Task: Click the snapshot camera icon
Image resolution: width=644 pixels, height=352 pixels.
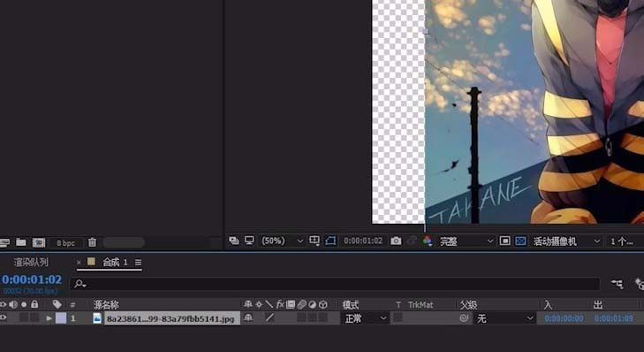Action: tap(396, 241)
